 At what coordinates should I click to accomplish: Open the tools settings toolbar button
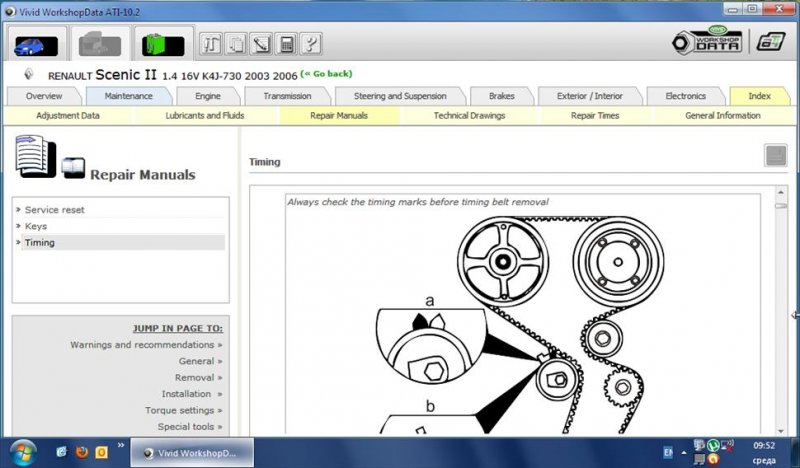[x=211, y=44]
